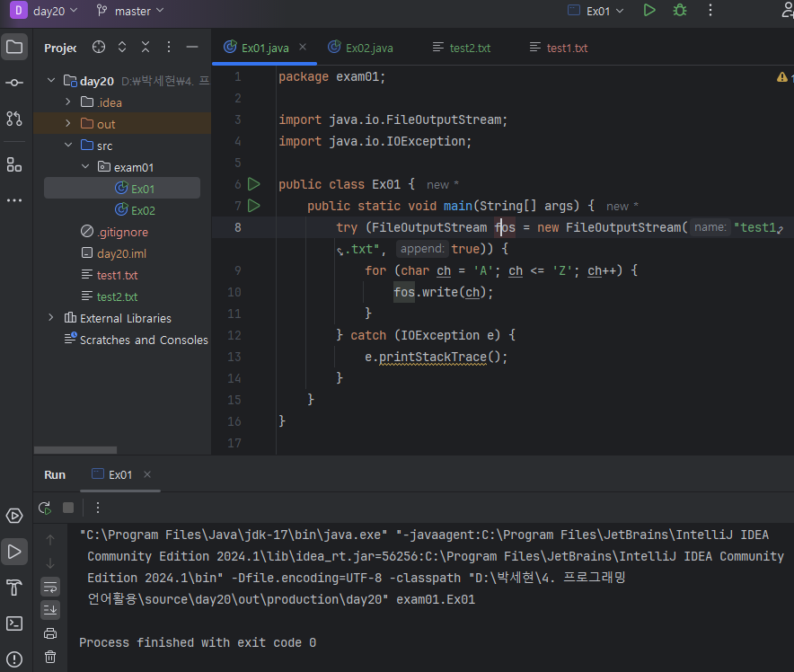
Task: Run class Ex01 gutter icon on line 6
Action: (253, 184)
